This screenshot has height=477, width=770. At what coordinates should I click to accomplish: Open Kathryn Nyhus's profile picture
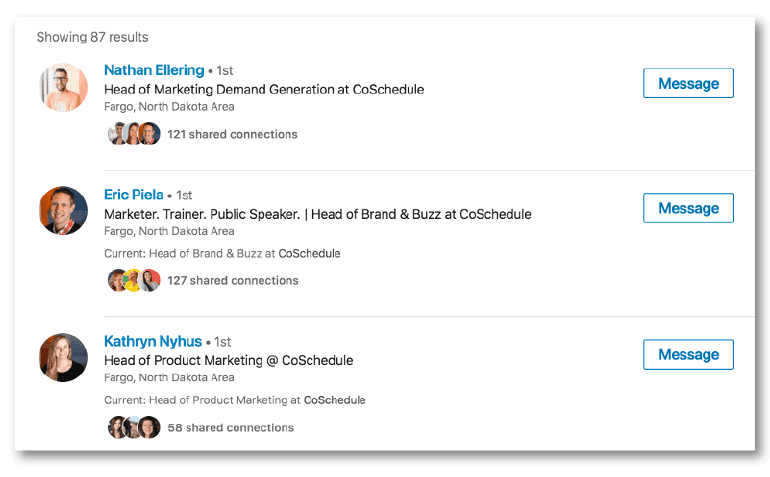click(x=64, y=357)
